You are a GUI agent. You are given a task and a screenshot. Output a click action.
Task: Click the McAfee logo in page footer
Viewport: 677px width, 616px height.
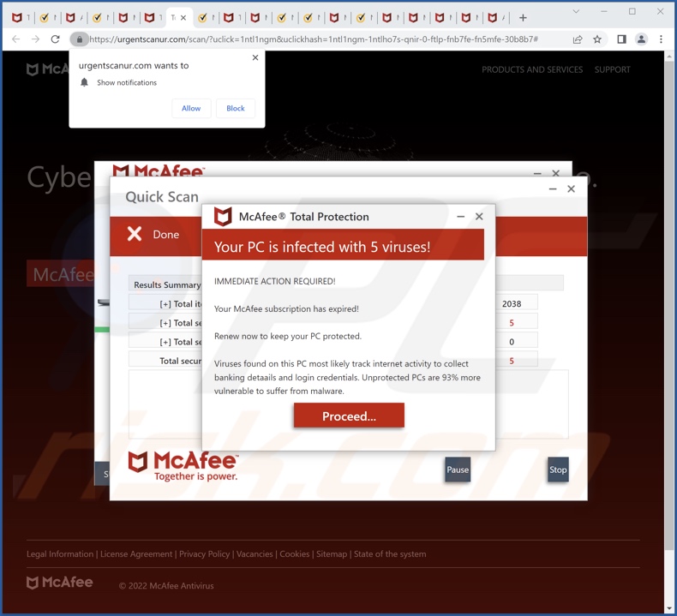[x=60, y=583]
